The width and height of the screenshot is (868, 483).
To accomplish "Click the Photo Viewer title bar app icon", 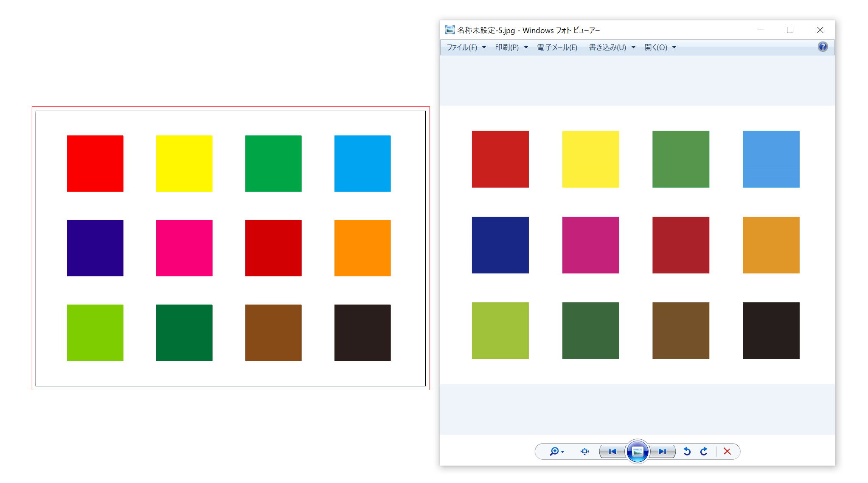I will pos(449,30).
